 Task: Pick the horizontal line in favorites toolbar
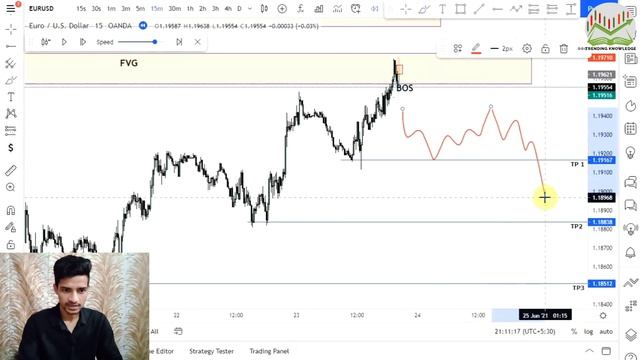[497, 9]
